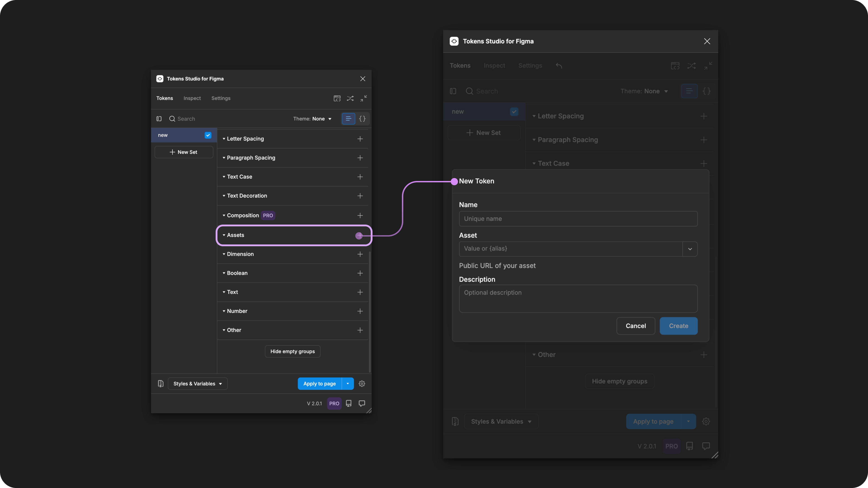Add a new Text token in left window

360,292
